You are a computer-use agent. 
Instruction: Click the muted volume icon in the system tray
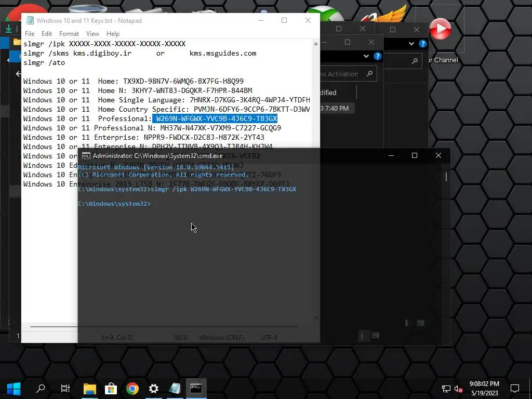pyautogui.click(x=458, y=389)
